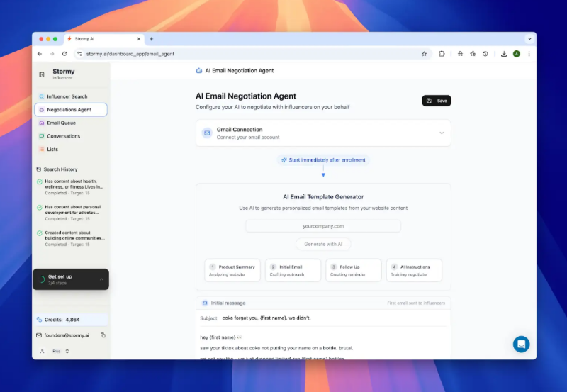Screen dimensions: 567x392
Task: Click the Stormy Influencer workspace name
Action: pyautogui.click(x=64, y=74)
